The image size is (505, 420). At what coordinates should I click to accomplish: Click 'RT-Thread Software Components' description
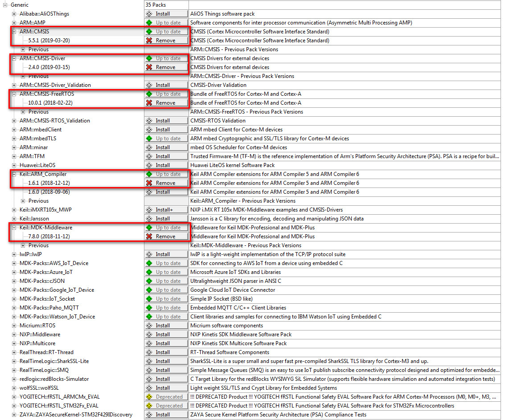coord(230,352)
